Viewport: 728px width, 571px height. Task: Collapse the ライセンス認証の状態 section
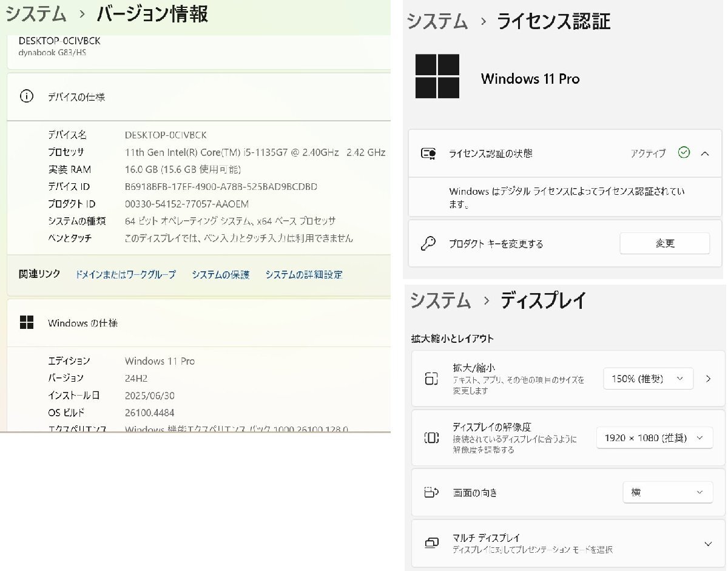[705, 154]
